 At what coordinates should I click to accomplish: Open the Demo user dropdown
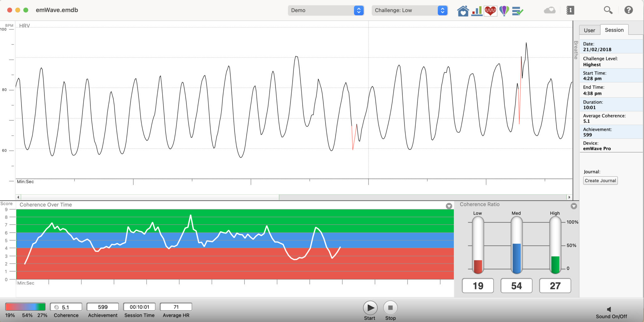click(x=326, y=10)
